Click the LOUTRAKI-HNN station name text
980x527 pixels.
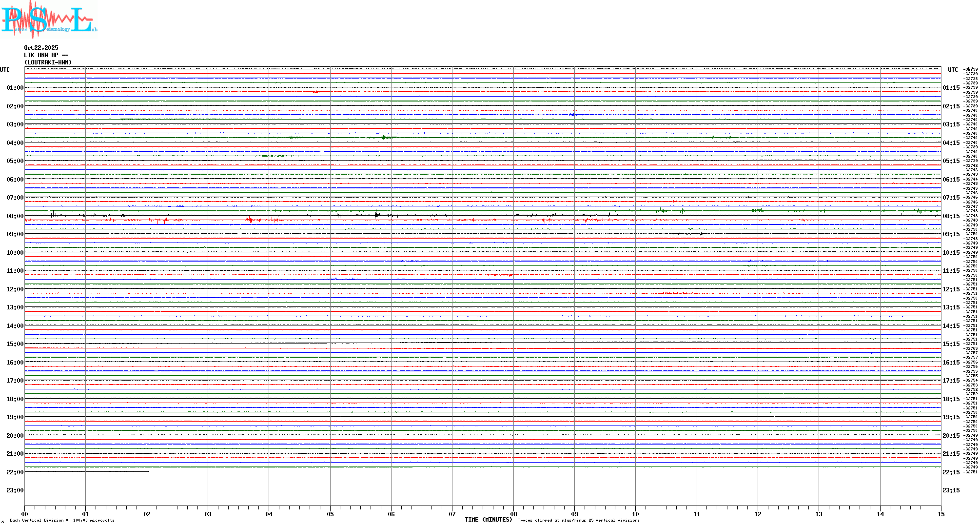48,62
